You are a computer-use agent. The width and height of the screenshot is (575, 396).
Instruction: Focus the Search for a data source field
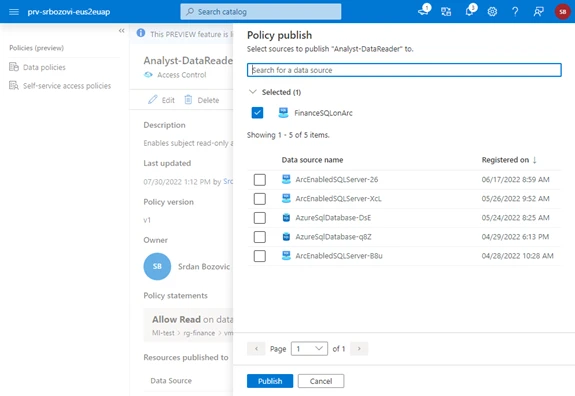[x=404, y=70]
